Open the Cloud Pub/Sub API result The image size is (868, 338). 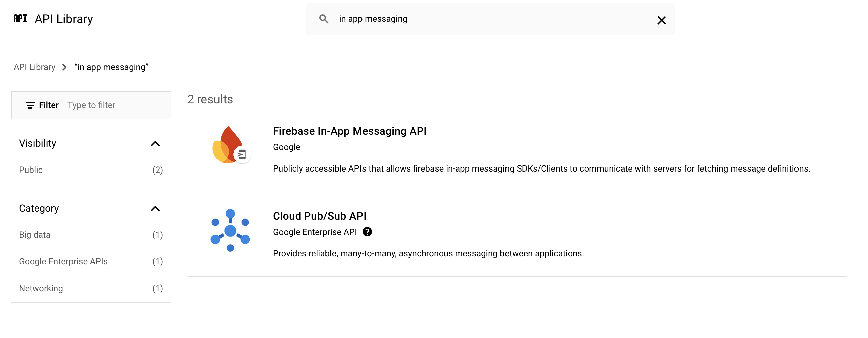click(x=319, y=216)
